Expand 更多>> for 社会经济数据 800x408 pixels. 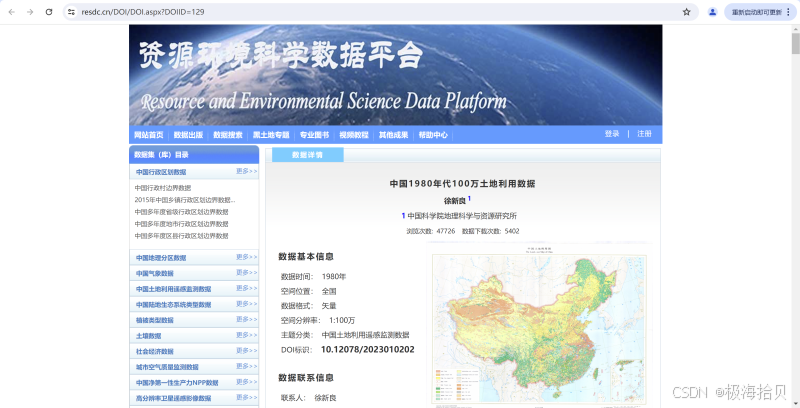[246, 351]
